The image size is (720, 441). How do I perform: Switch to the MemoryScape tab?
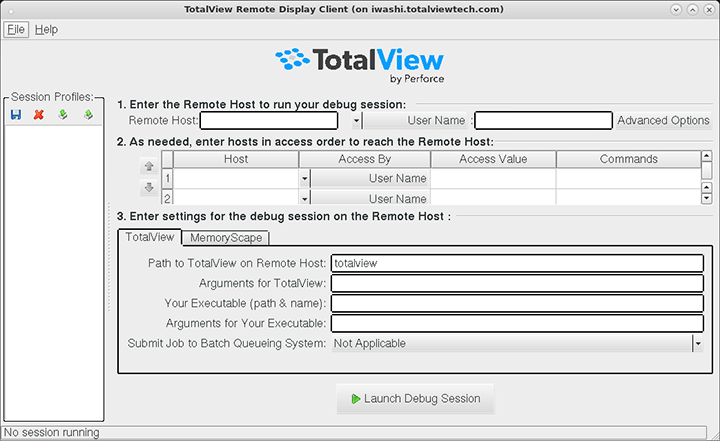(x=227, y=238)
